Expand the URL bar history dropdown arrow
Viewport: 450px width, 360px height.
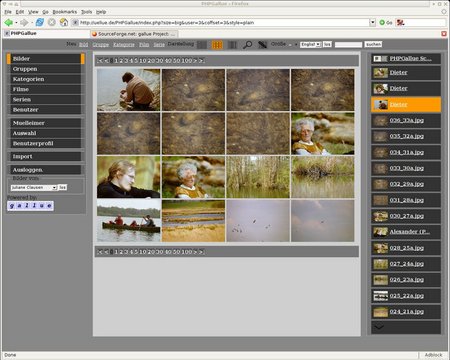(372, 22)
